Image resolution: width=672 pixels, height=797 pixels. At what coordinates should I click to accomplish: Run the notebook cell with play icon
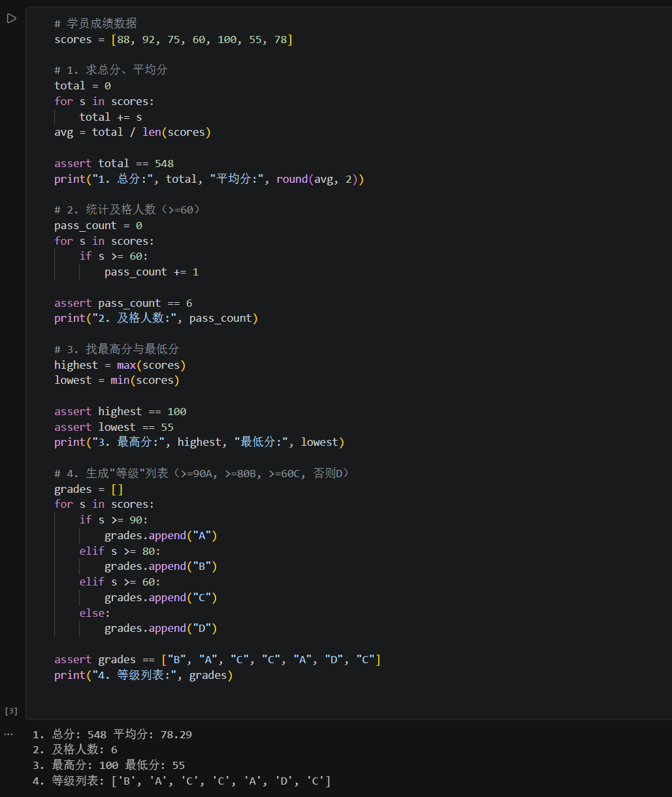click(x=11, y=18)
